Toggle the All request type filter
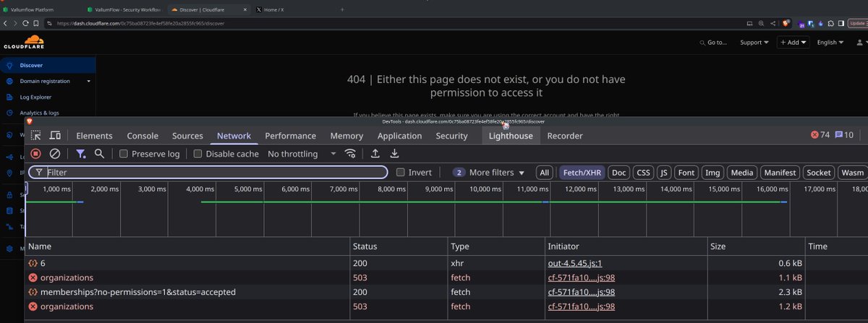Screen dimensions: 868x323 pos(545,173)
